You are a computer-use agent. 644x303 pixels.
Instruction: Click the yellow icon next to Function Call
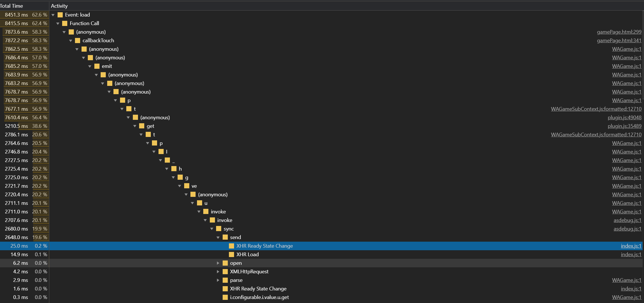click(65, 23)
